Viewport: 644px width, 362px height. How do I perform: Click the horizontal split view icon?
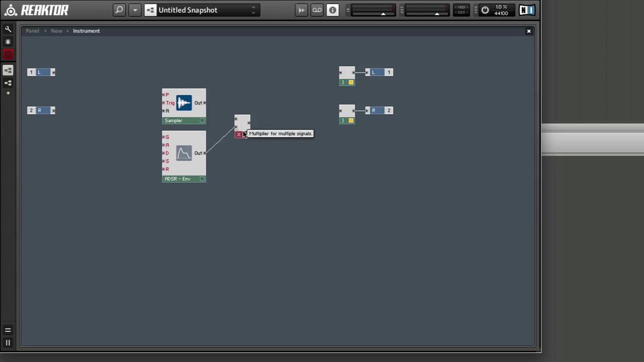[x=8, y=330]
